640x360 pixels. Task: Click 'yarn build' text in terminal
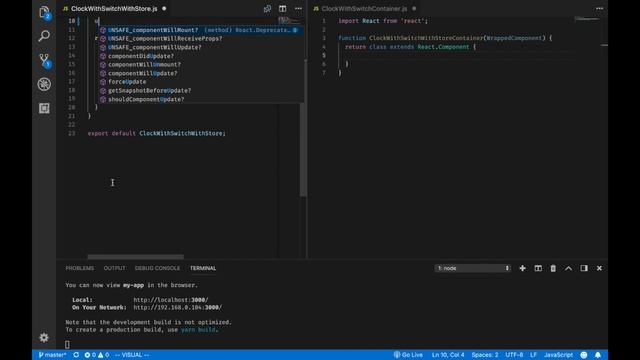coord(198,330)
